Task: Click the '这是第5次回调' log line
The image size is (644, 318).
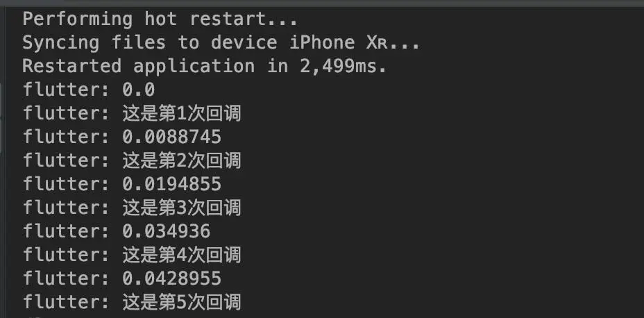Action: (132, 302)
